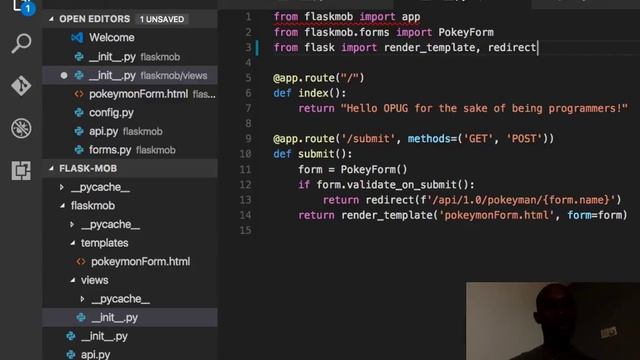Click line number 13 in gutter
The width and height of the screenshot is (640, 360).
(245, 200)
